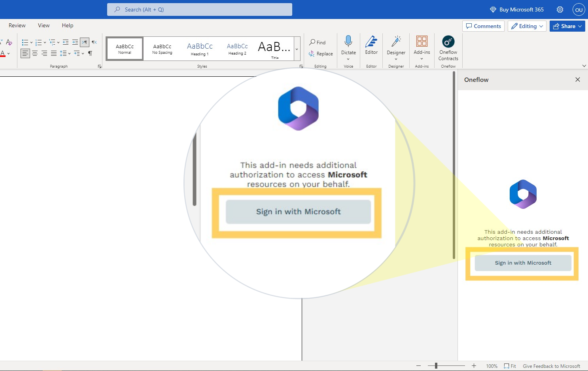The height and width of the screenshot is (371, 588).
Task: Expand the multilevel list dropdown
Action: click(59, 43)
